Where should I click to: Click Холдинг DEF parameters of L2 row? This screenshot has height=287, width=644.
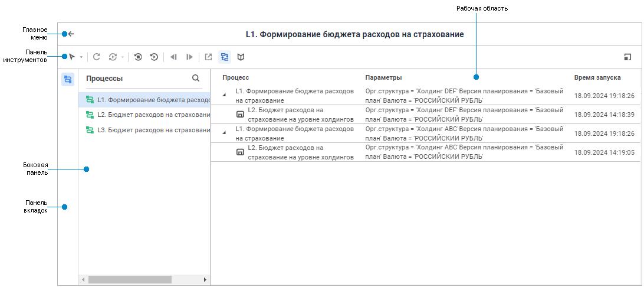[x=464, y=115]
